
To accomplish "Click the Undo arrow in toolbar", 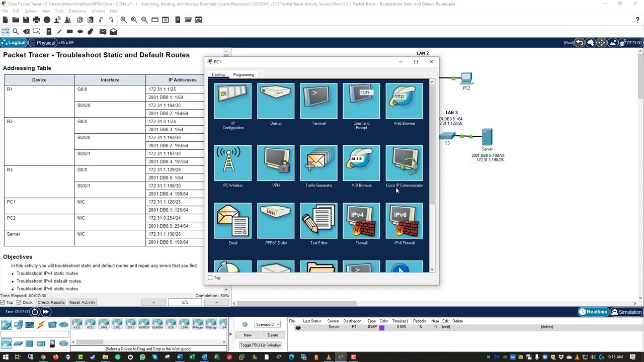I will coord(101,20).
